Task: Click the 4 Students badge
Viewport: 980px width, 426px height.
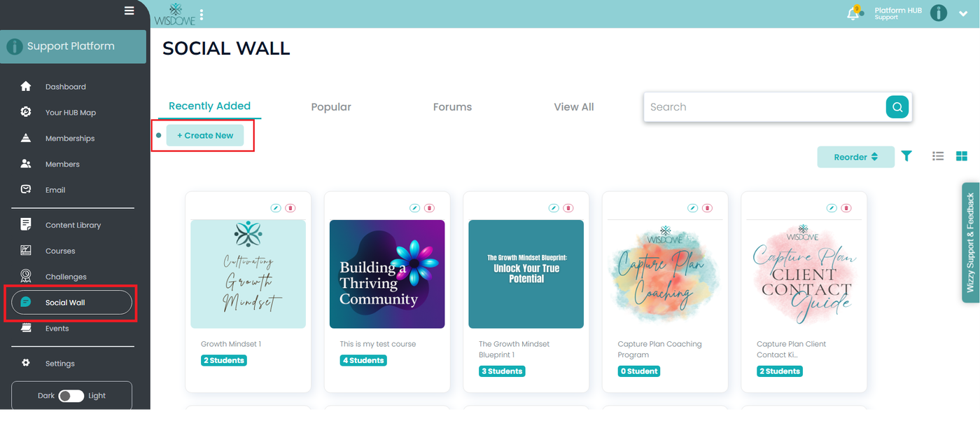Action: [363, 360]
